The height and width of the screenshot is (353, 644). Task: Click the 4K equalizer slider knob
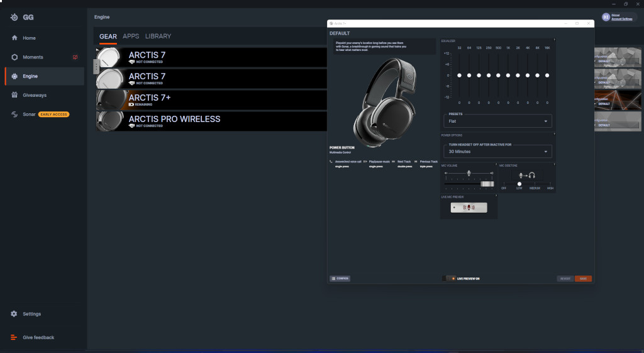(x=528, y=76)
